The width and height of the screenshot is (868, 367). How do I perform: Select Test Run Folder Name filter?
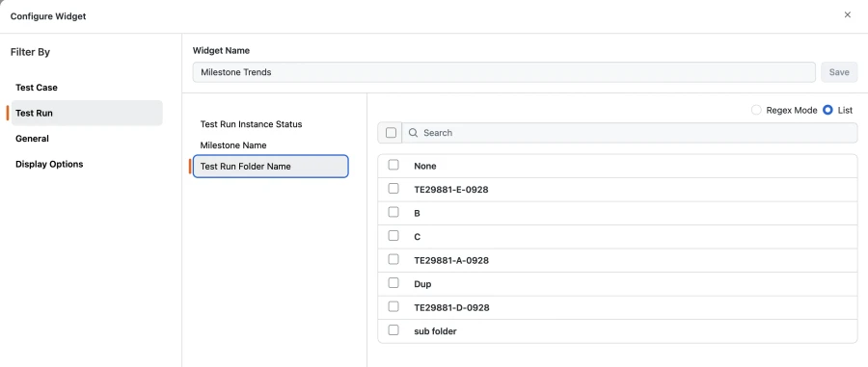(x=271, y=167)
